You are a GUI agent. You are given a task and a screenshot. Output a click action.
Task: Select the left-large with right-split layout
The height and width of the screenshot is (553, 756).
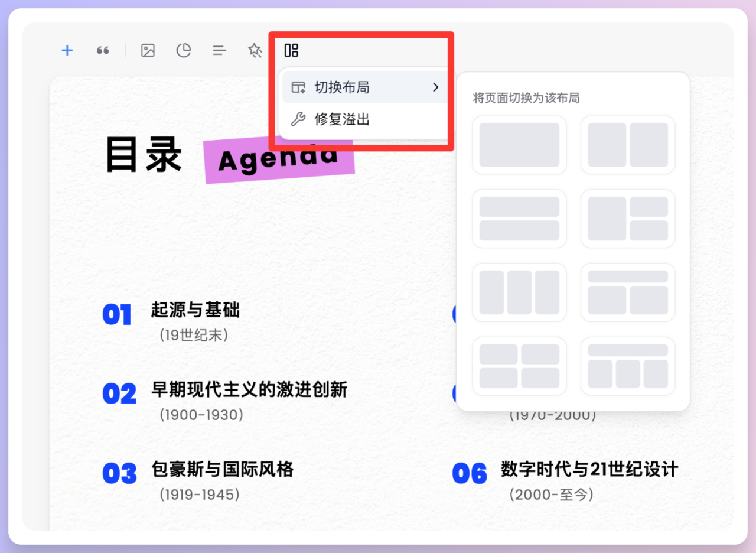point(628,218)
